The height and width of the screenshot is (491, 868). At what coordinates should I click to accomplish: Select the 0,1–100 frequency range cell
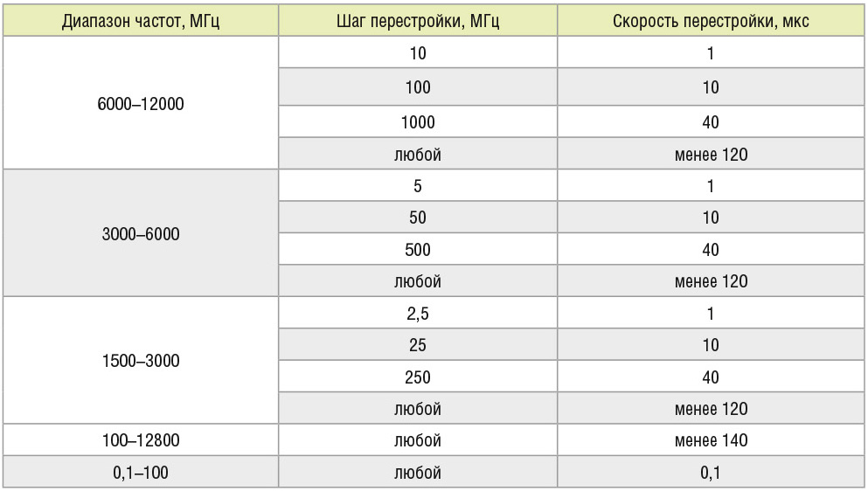tap(141, 473)
